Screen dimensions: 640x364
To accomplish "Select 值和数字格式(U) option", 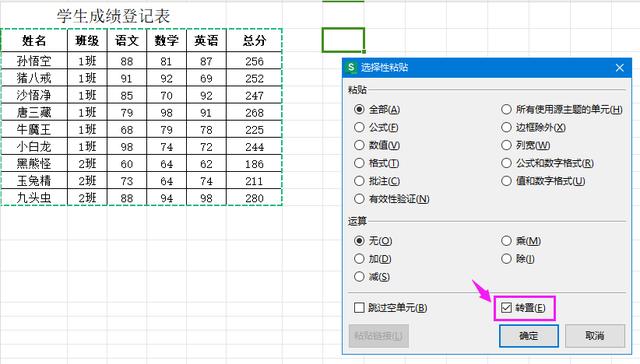I will coord(543,181).
